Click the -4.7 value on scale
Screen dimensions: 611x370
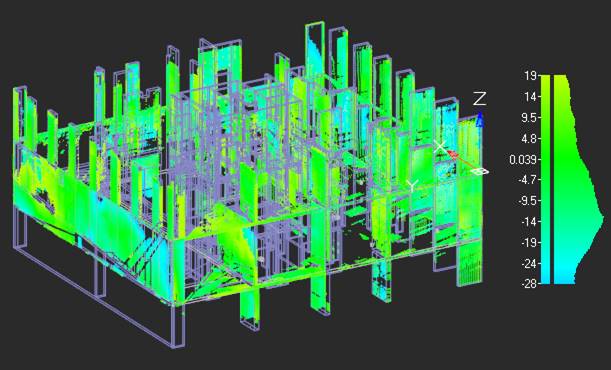coord(527,180)
